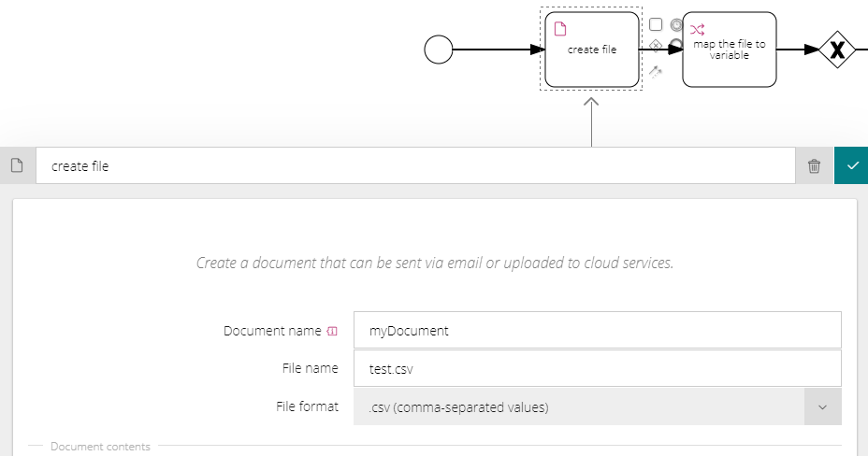Append a new task from context pad
868x456 pixels.
point(656,24)
